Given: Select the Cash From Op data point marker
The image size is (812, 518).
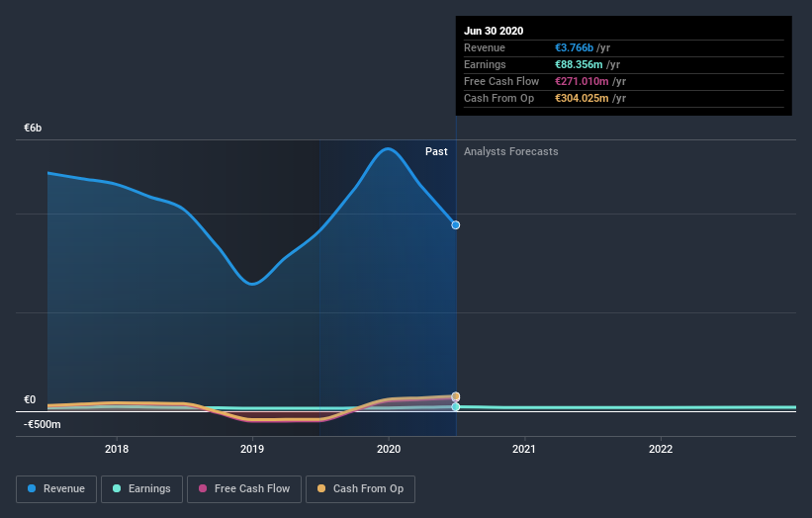Looking at the screenshot, I should pyautogui.click(x=456, y=396).
